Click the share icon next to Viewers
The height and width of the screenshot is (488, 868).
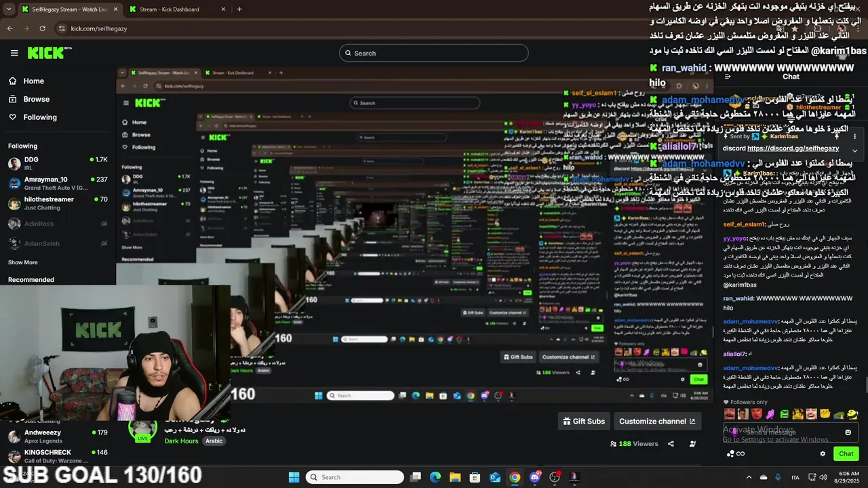(x=671, y=444)
